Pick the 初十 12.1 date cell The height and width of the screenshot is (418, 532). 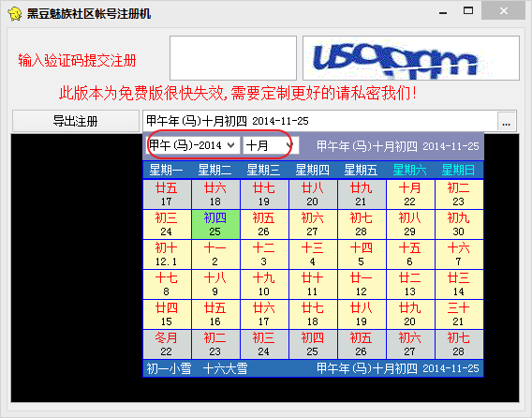(x=167, y=254)
